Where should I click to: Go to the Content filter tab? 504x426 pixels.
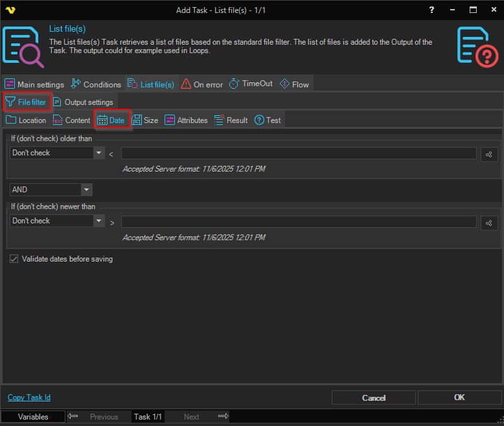coord(71,120)
